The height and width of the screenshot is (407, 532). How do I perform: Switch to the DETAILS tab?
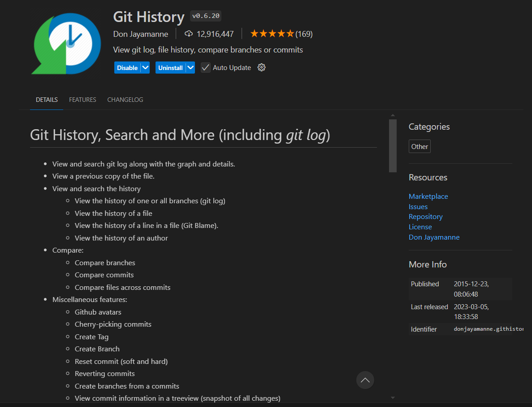click(47, 100)
